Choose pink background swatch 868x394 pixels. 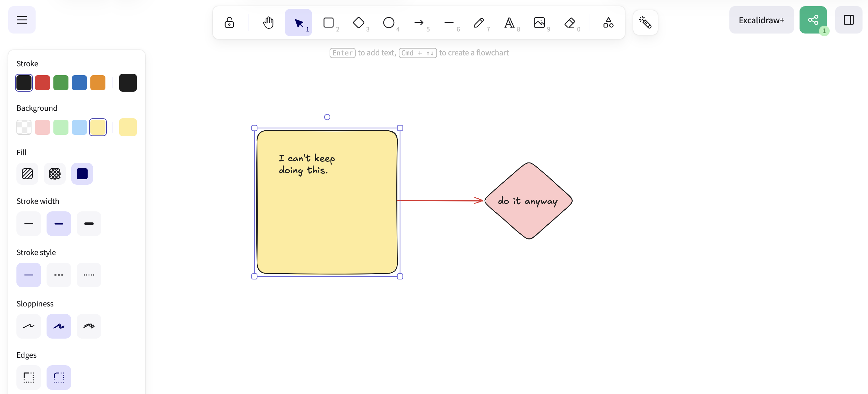click(x=42, y=127)
